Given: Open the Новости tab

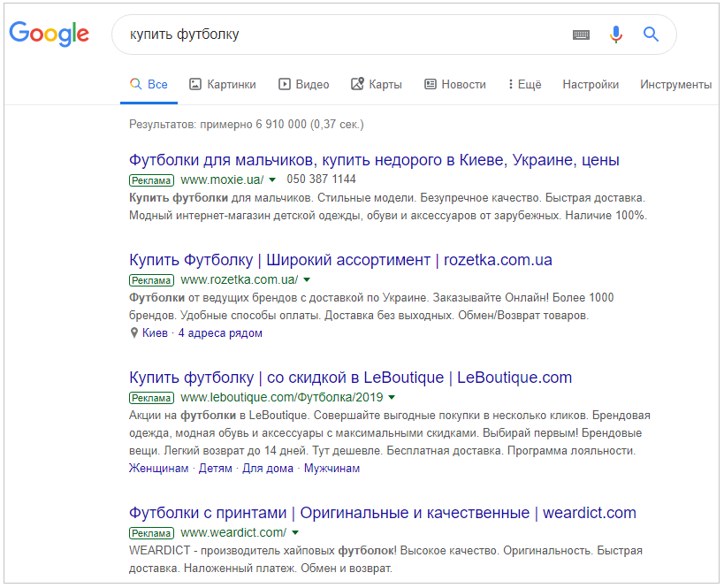Looking at the screenshot, I should click(455, 85).
